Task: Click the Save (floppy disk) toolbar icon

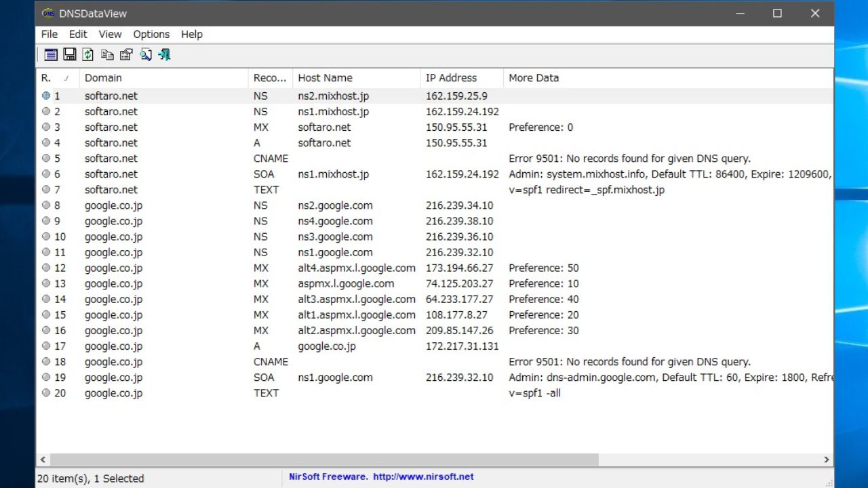Action: pos(70,55)
